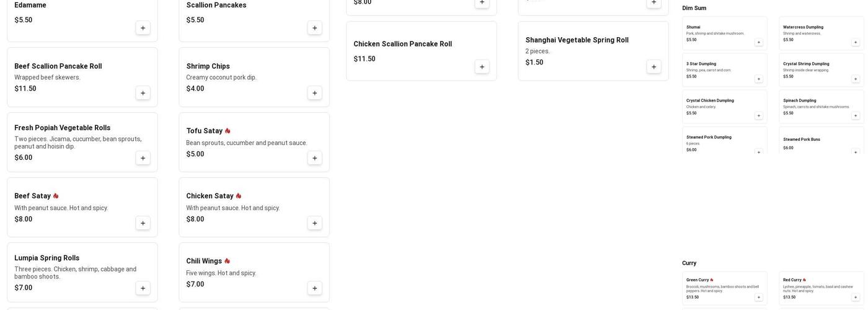Add Beef Satay to the order
Screen dimensions: 868x310
[143, 223]
